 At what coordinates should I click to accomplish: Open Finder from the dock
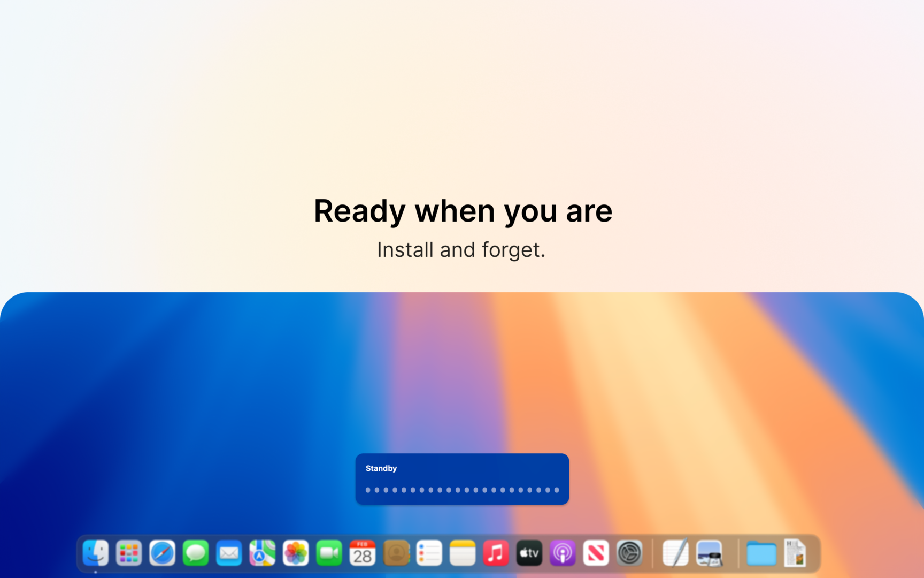point(96,553)
